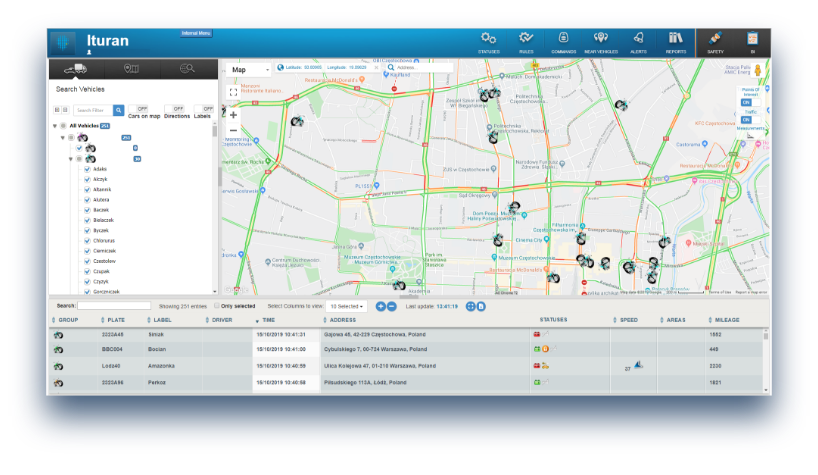Click the Alczyk vehicle name
The image size is (818, 475).
100,179
